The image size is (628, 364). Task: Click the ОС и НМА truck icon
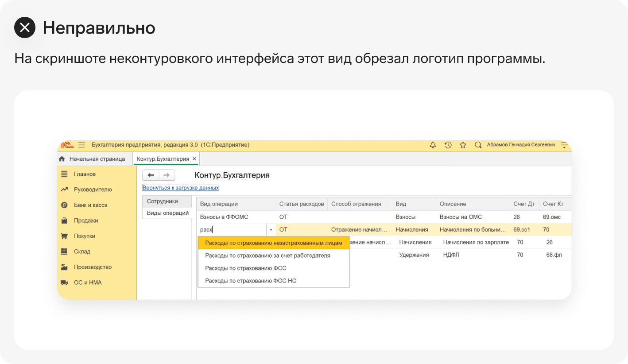click(64, 283)
